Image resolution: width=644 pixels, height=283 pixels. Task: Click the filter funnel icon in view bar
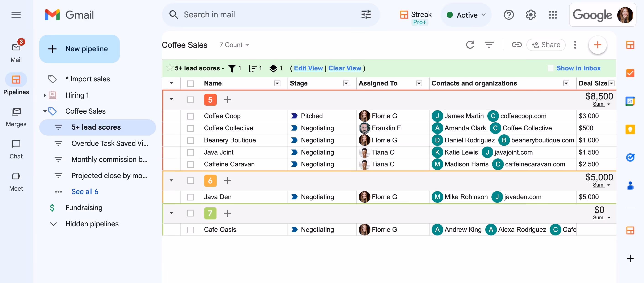(x=232, y=68)
